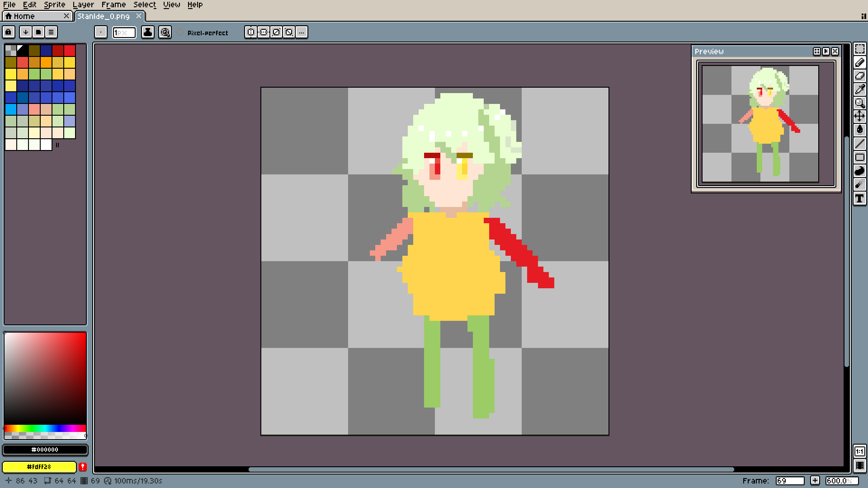Open the palette sort and gradients dropdown
The image size is (868, 488).
(x=26, y=32)
